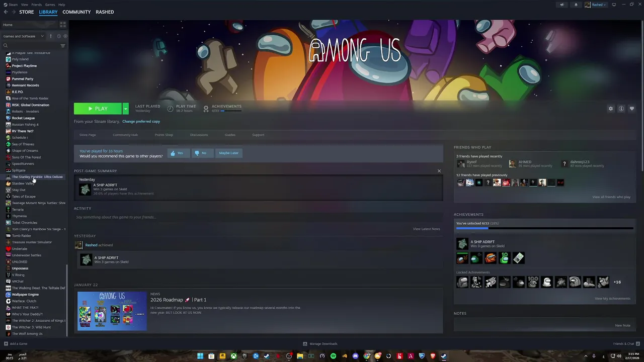Open the RASHED profile tab

[105, 12]
